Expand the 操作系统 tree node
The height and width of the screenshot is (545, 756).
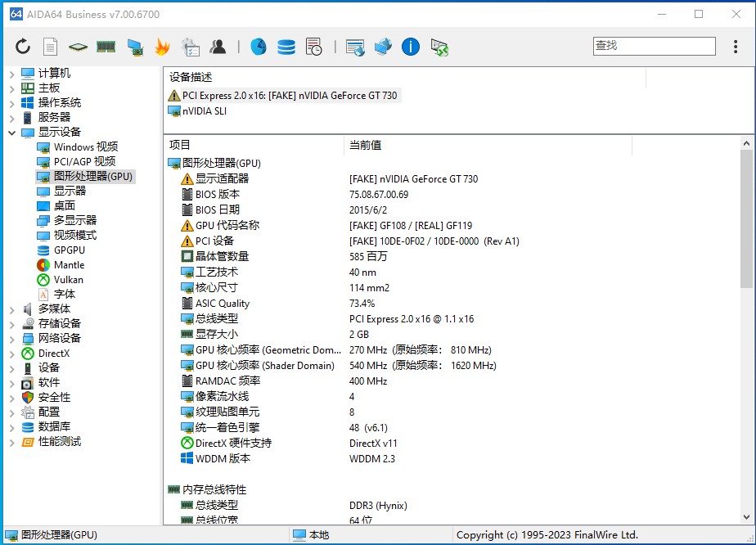[x=12, y=103]
